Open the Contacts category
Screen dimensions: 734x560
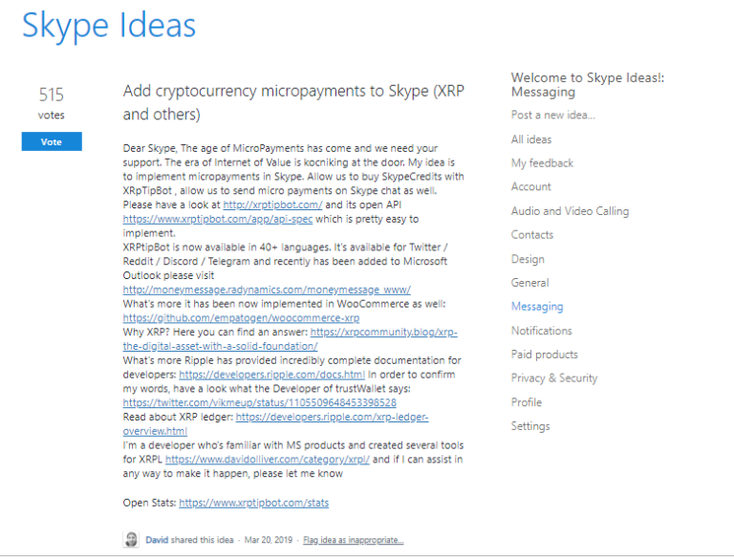pos(531,235)
